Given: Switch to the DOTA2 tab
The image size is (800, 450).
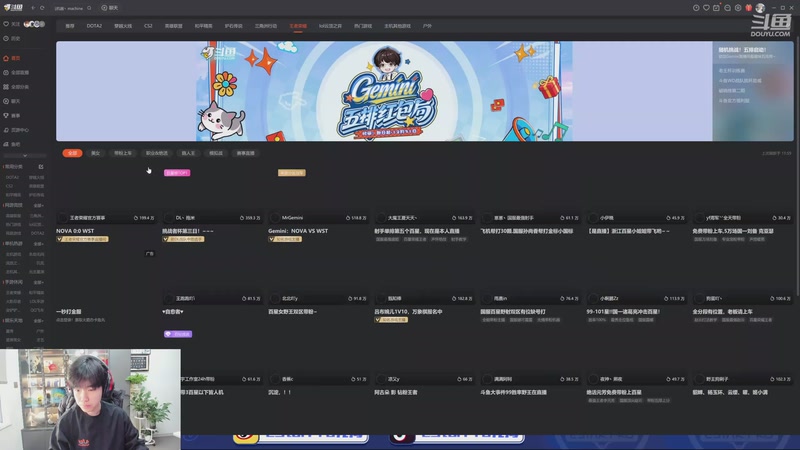Looking at the screenshot, I should click(94, 26).
